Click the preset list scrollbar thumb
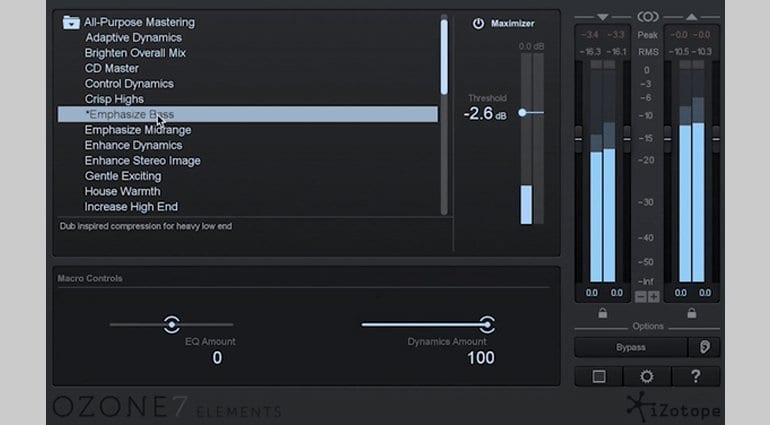 click(x=444, y=57)
